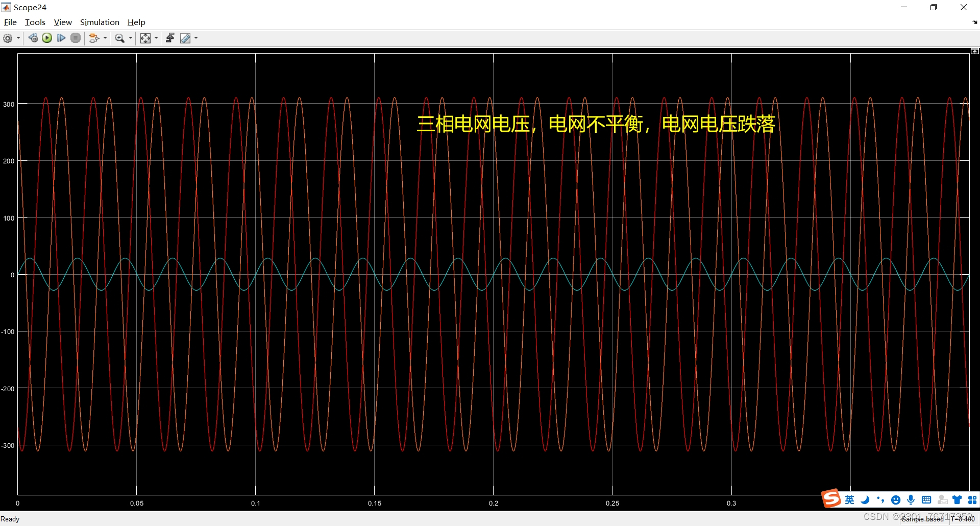Click the Scale Axes Limits icon

145,38
